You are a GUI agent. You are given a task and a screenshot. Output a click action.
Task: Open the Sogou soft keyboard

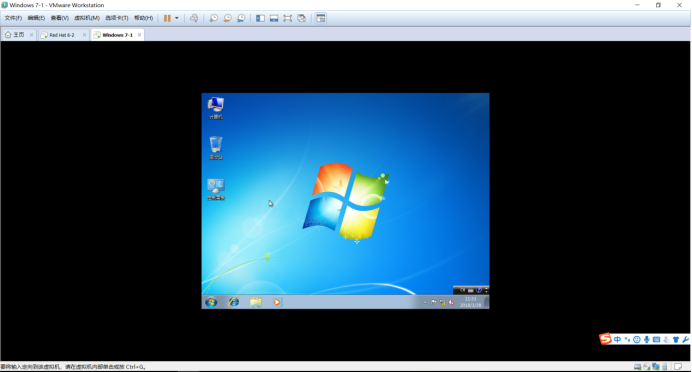(x=656, y=339)
